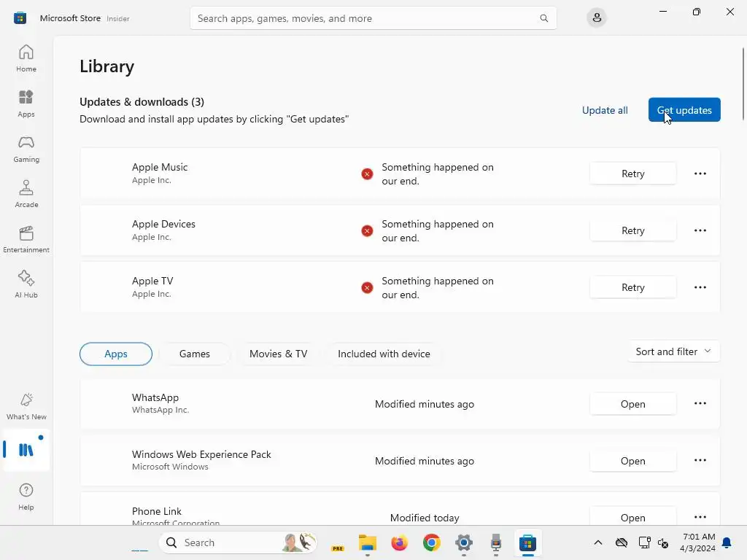Click the Get updates button
This screenshot has height=560, width=747.
684,110
